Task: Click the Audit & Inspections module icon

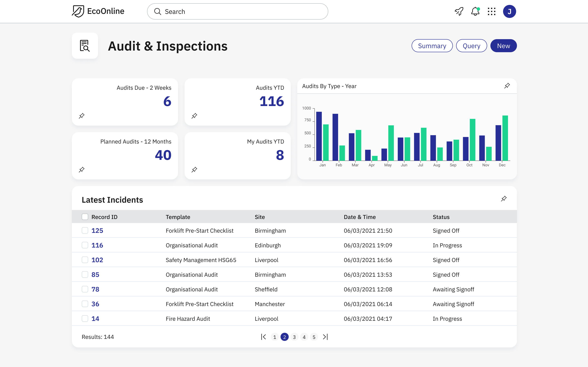Action: point(85,46)
